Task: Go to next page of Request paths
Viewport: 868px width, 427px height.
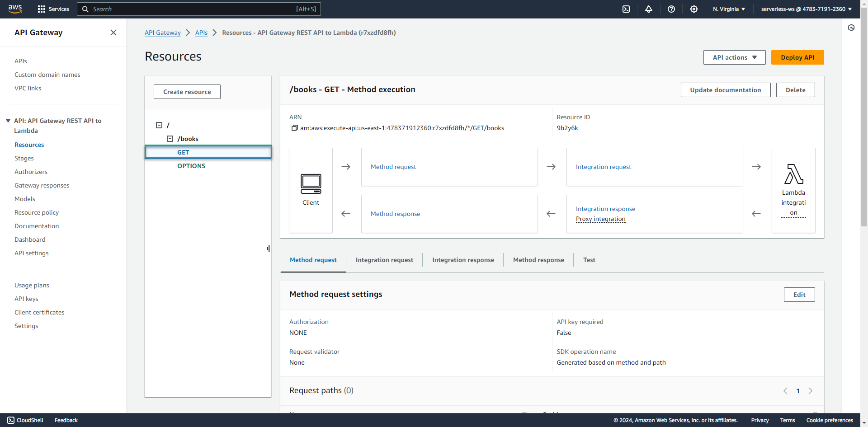Action: [x=811, y=391]
